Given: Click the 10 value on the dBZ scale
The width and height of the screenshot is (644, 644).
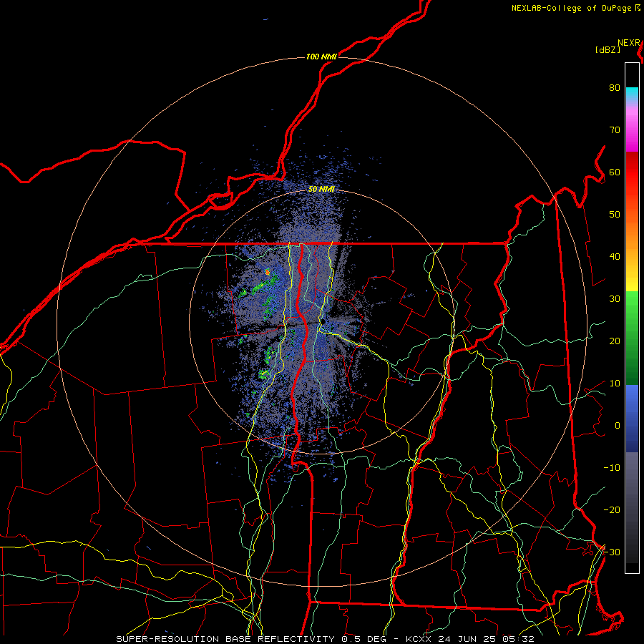Looking at the screenshot, I should [x=615, y=384].
